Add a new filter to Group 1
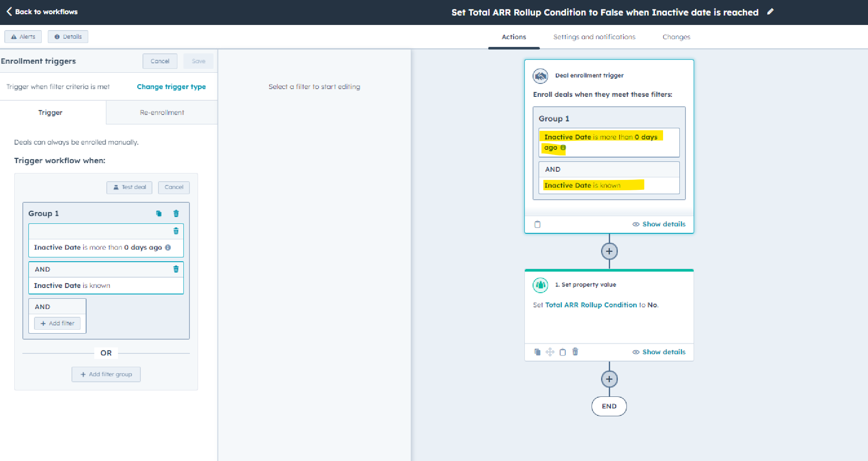The image size is (868, 461). click(x=57, y=323)
